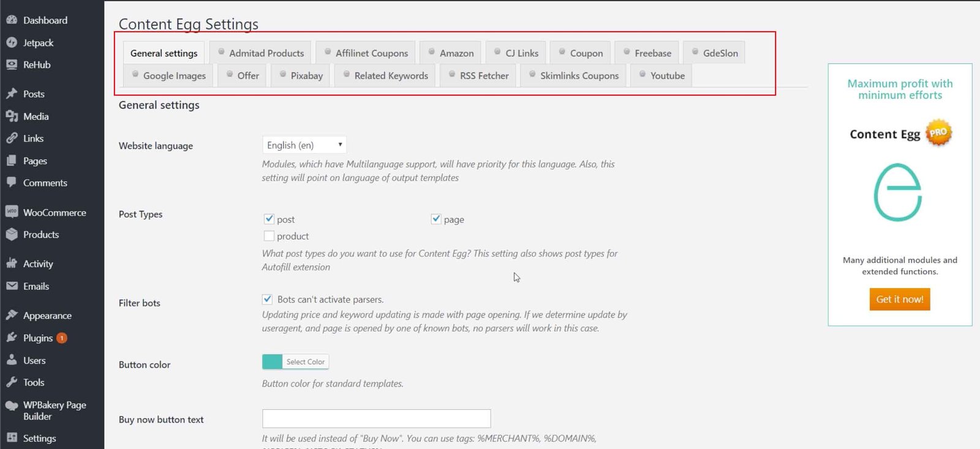
Task: Click the Media icon in the sidebar
Action: (x=12, y=116)
